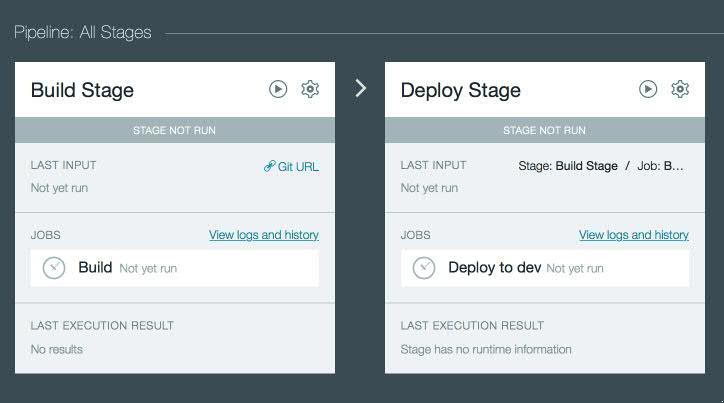Select the Deploy to dev job name
This screenshot has height=403, width=724.
[x=494, y=268]
